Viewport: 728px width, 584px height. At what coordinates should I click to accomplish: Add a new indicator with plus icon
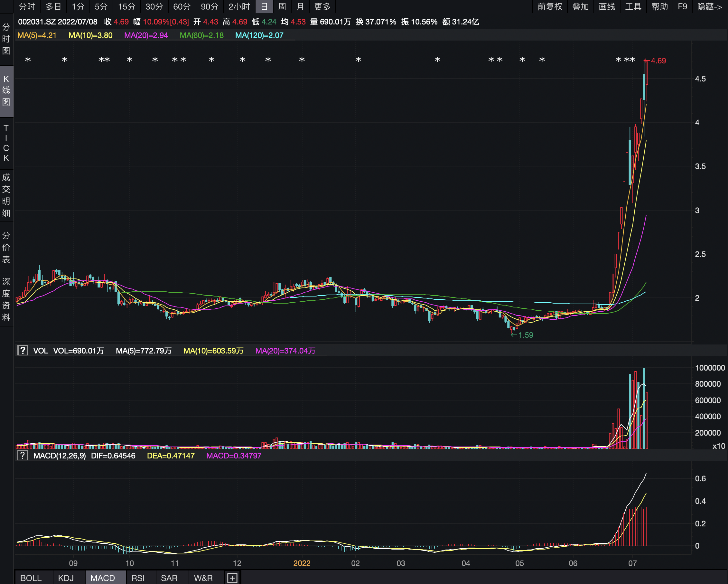pyautogui.click(x=232, y=578)
